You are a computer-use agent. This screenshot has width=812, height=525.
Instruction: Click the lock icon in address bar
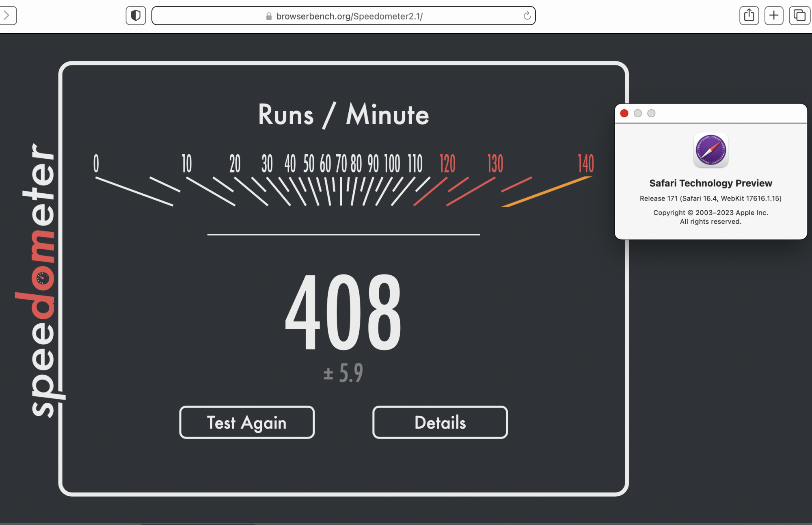[x=269, y=16]
